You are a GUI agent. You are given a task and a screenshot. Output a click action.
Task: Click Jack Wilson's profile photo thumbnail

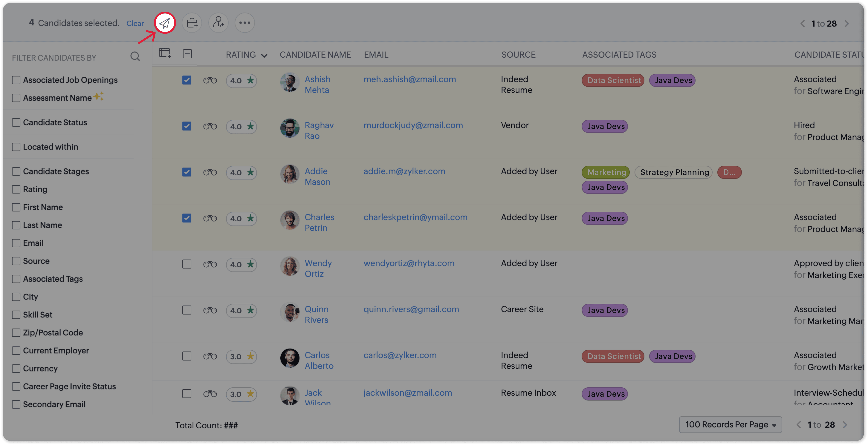pyautogui.click(x=290, y=395)
